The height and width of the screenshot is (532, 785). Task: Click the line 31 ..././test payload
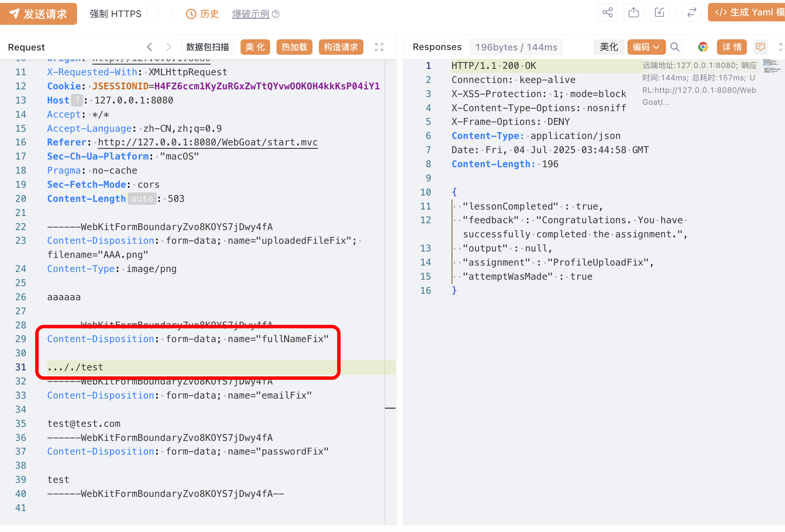click(75, 367)
